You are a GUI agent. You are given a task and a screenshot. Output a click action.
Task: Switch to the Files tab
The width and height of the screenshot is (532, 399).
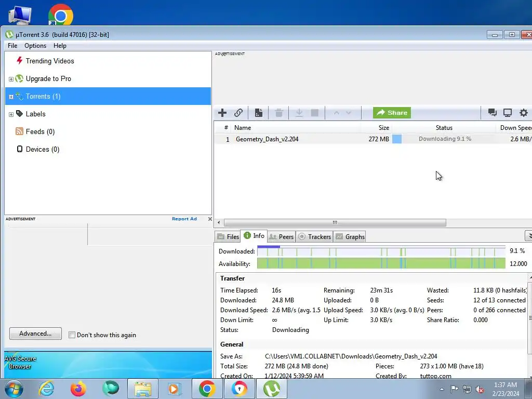click(228, 236)
